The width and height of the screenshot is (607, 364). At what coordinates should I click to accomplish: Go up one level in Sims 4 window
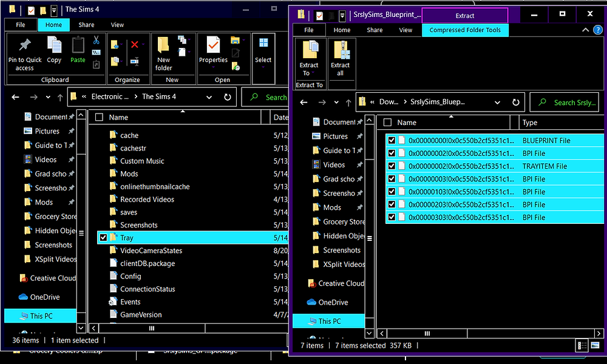(60, 97)
